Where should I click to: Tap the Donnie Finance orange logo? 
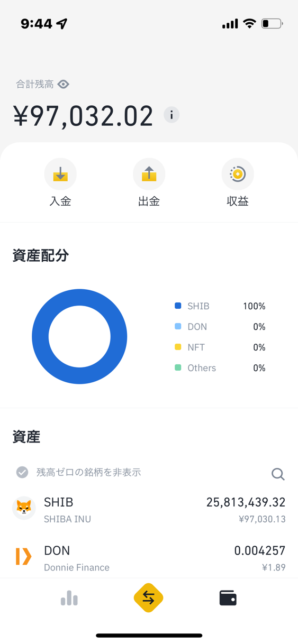[x=24, y=556]
